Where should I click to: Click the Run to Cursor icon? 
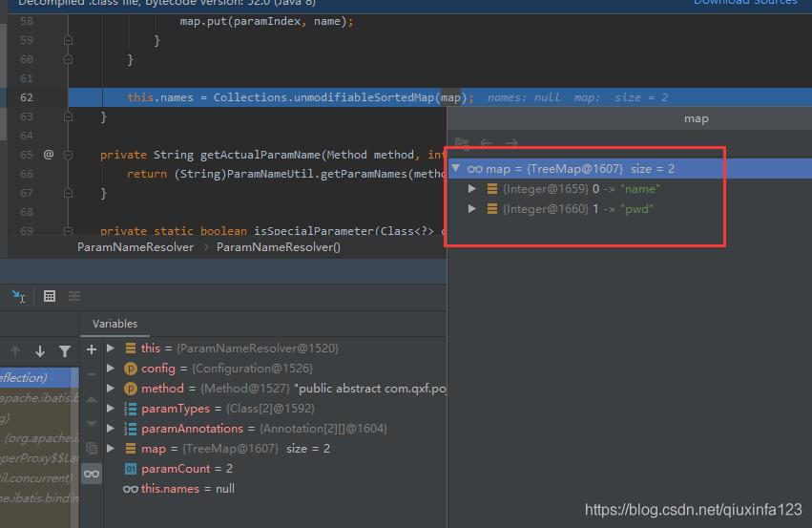19,296
